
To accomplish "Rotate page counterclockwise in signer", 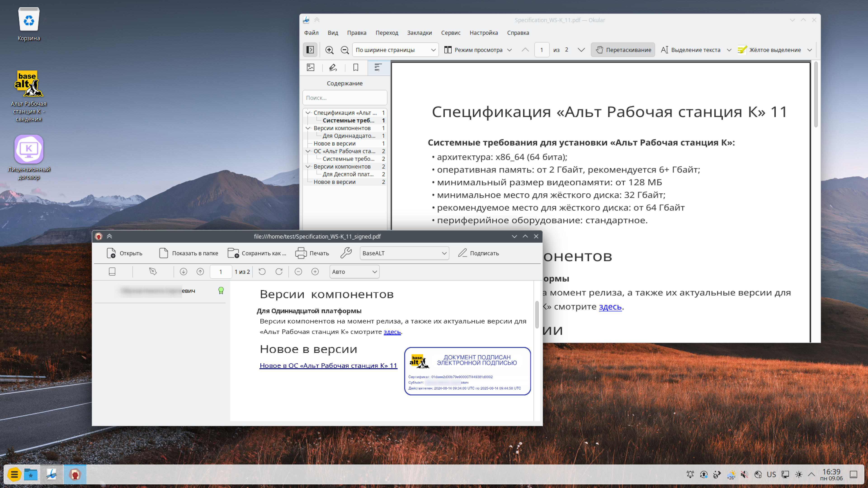I will point(262,272).
